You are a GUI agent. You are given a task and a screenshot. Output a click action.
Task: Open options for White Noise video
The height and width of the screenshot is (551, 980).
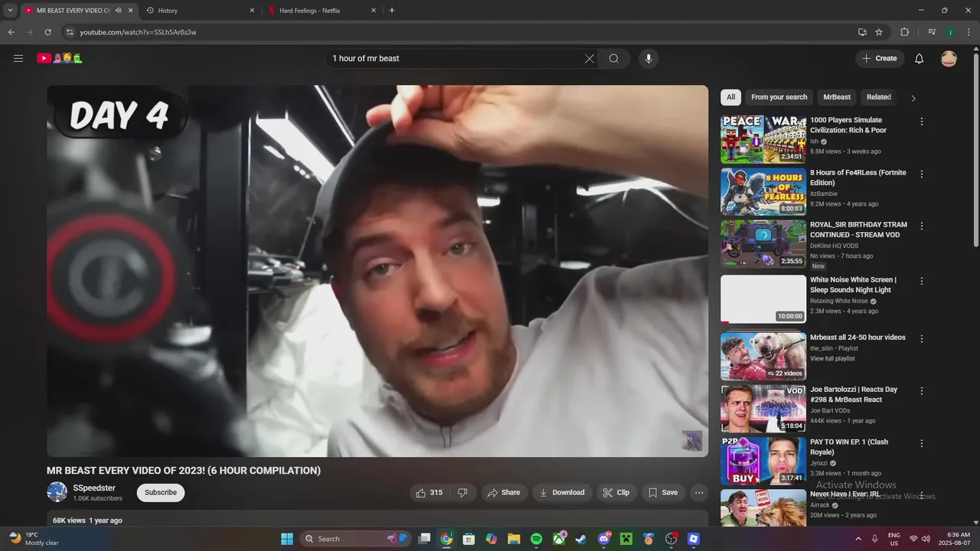coord(922,281)
